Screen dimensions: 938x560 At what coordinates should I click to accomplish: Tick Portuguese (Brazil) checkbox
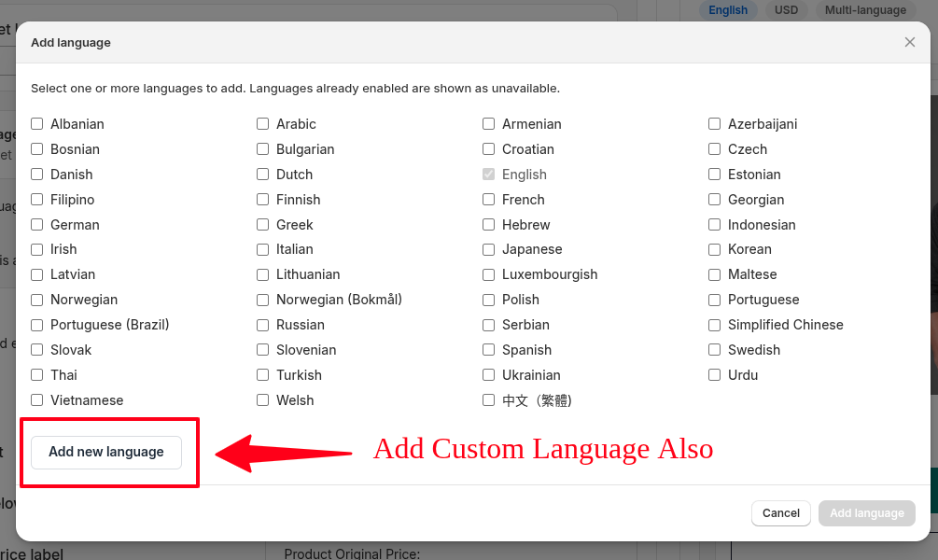pyautogui.click(x=37, y=325)
